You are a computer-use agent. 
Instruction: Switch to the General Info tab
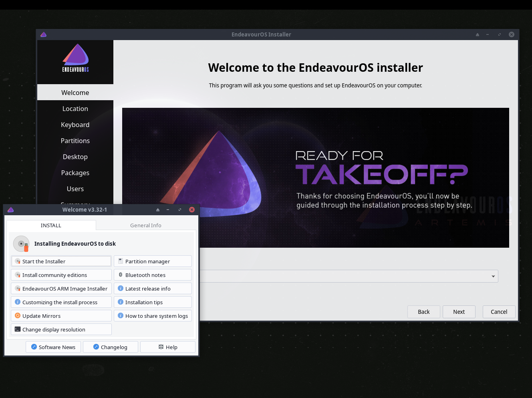pyautogui.click(x=145, y=225)
